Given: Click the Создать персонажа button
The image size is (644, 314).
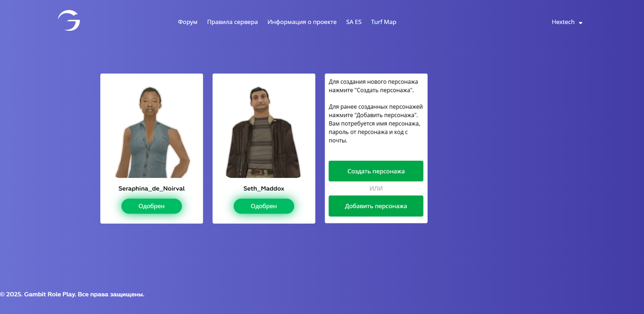Looking at the screenshot, I should pyautogui.click(x=376, y=171).
